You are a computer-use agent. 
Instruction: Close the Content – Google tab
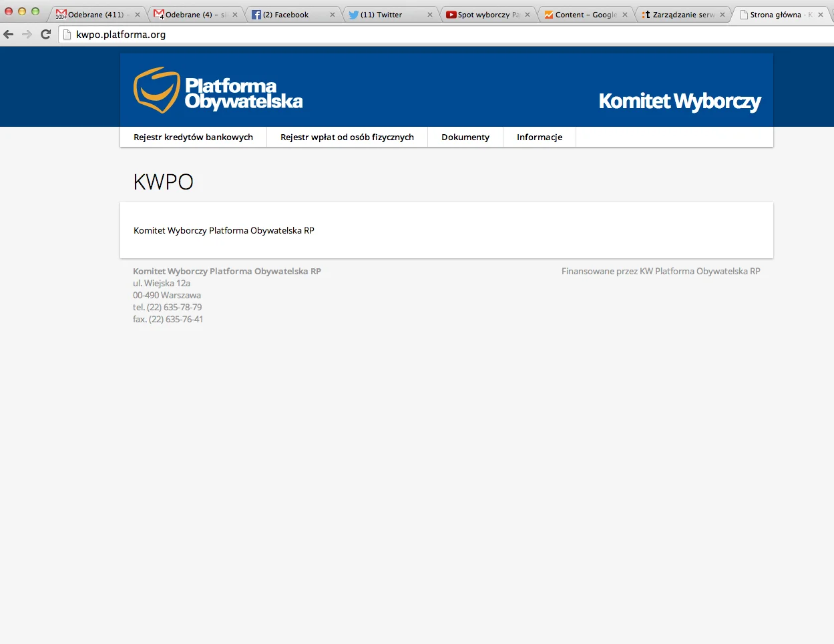coord(625,14)
